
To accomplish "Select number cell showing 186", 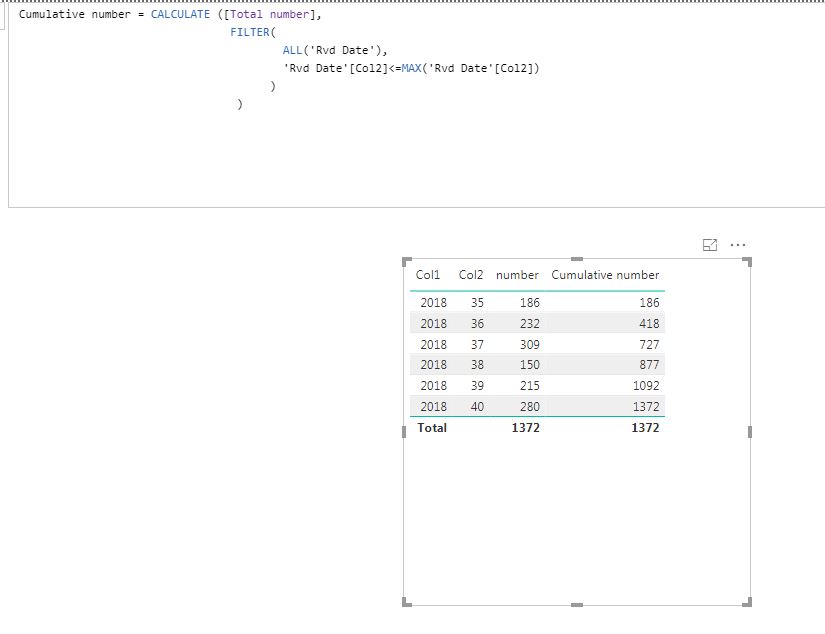I will tap(530, 303).
